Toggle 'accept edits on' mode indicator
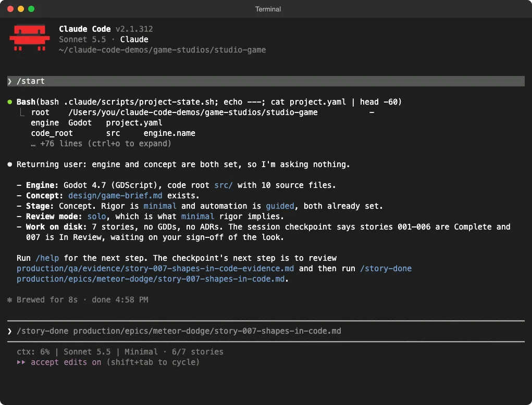Screen dimensions: 532x405 click(x=66, y=362)
